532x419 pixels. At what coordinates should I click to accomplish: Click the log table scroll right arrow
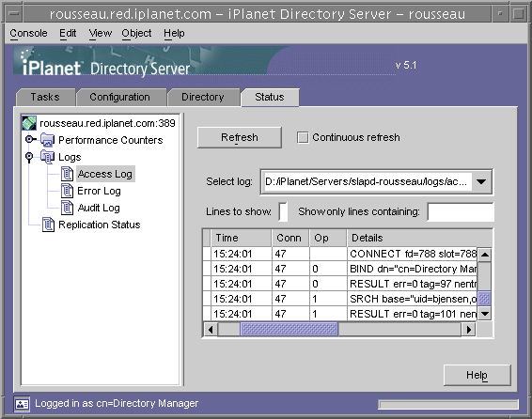(x=468, y=329)
